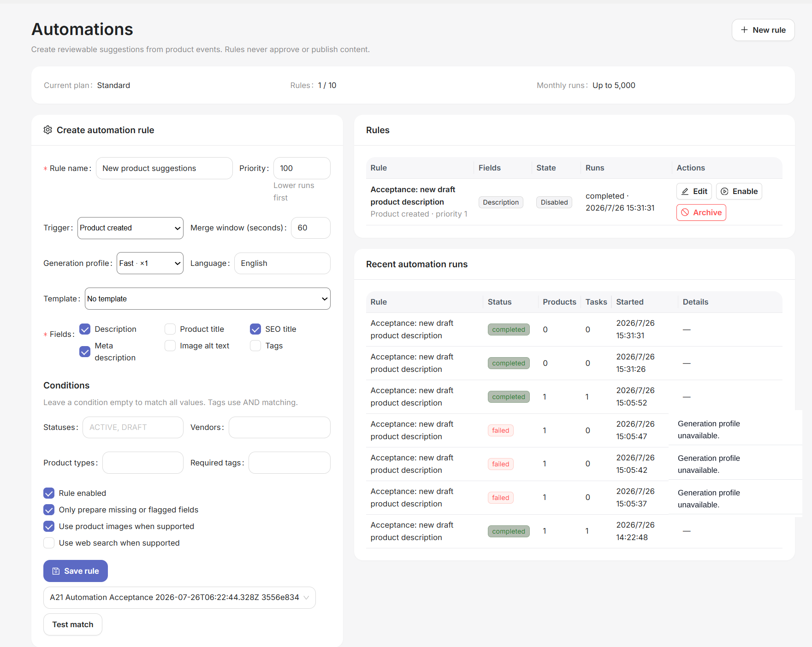Viewport: 812px width, 647px height.
Task: Click the 1 / 10 rules count
Action: [x=327, y=85]
